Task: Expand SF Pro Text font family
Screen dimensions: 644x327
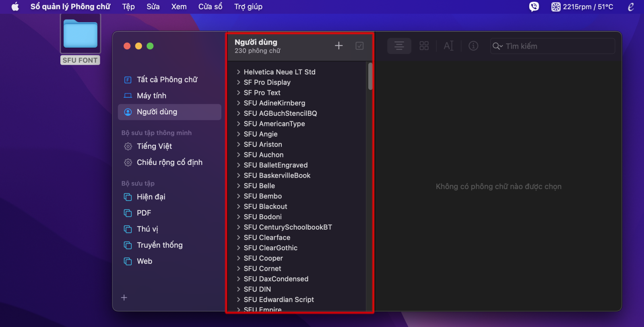Action: (238, 93)
